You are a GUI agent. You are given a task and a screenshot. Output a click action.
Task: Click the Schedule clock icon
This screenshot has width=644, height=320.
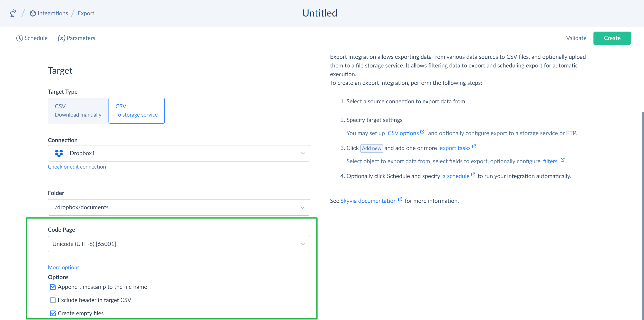click(20, 38)
